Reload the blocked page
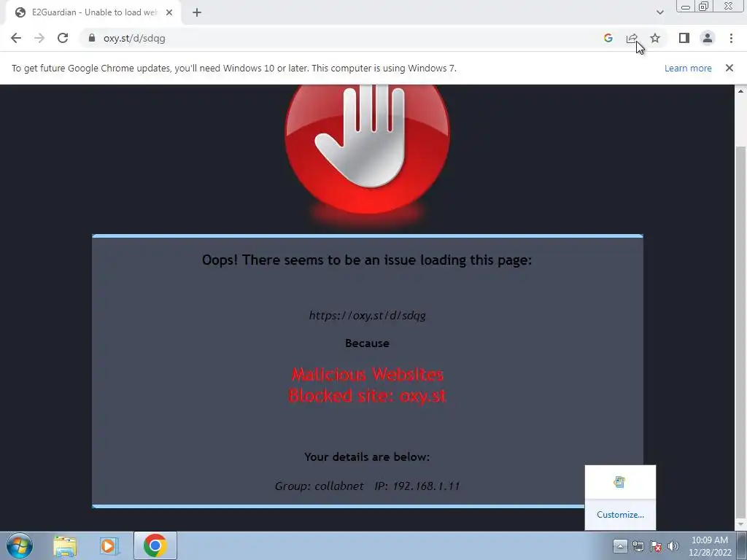This screenshot has width=747, height=560. coord(63,38)
